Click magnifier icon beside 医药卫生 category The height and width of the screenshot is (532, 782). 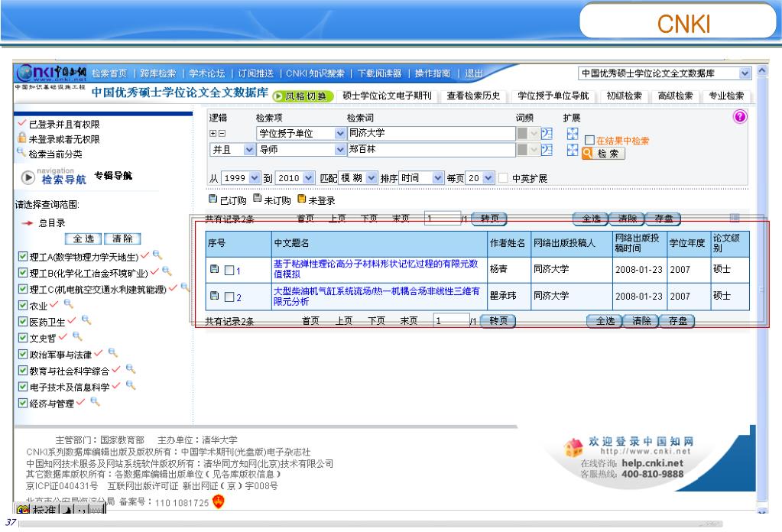(x=86, y=320)
